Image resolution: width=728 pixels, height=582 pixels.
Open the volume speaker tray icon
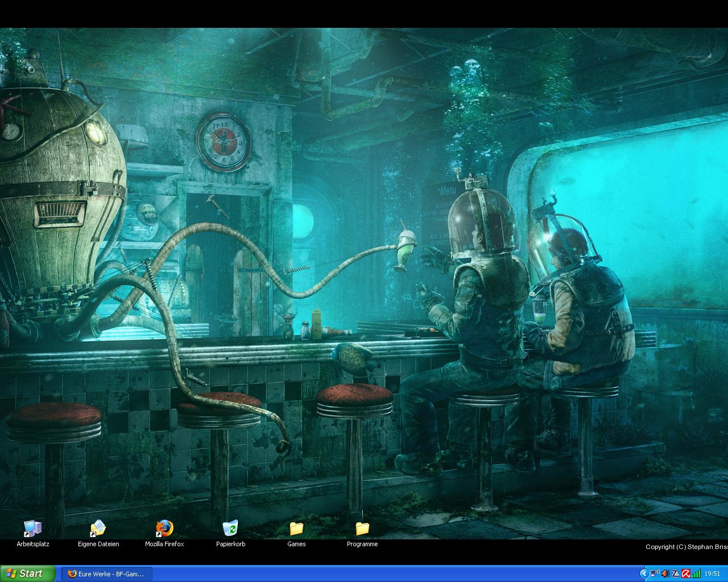(x=665, y=573)
